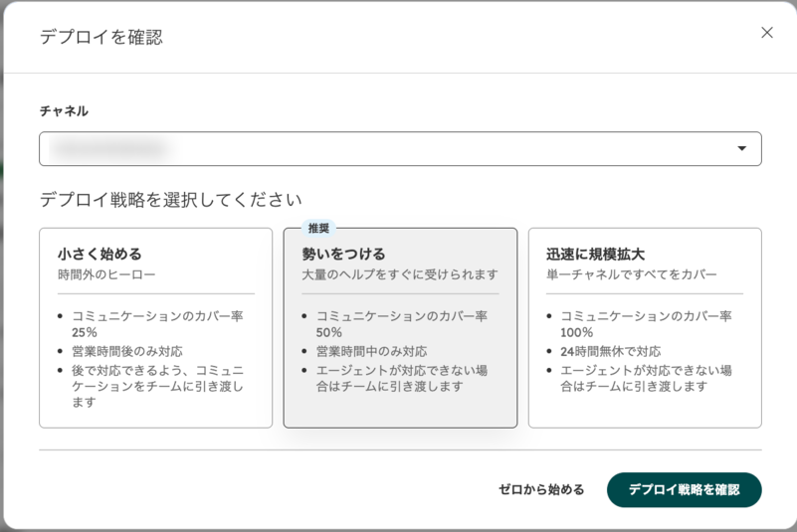Click the デプロイを確認 dialog title
Screen dimensions: 797x532
point(101,37)
